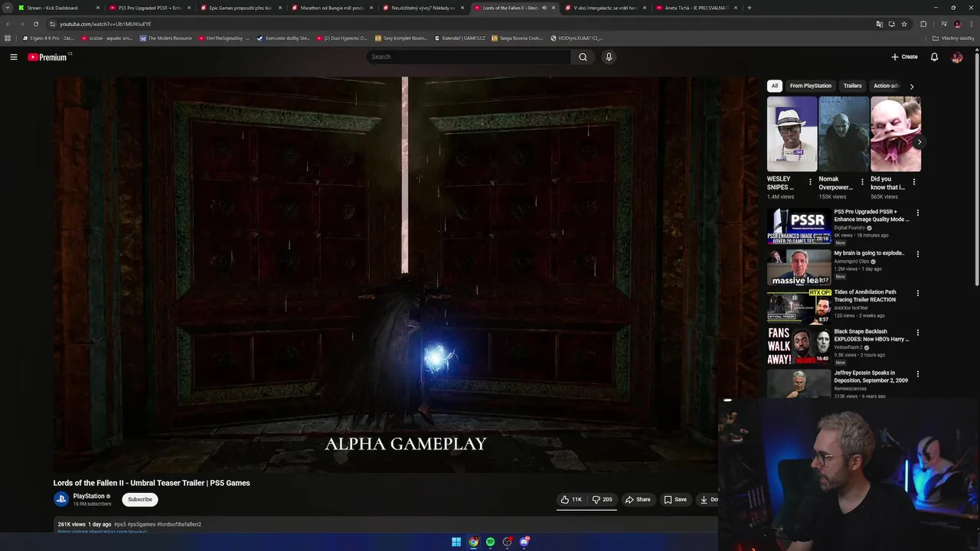This screenshot has width=980, height=551.
Task: Open options for PS5 Pro PSSR video
Action: (918, 213)
